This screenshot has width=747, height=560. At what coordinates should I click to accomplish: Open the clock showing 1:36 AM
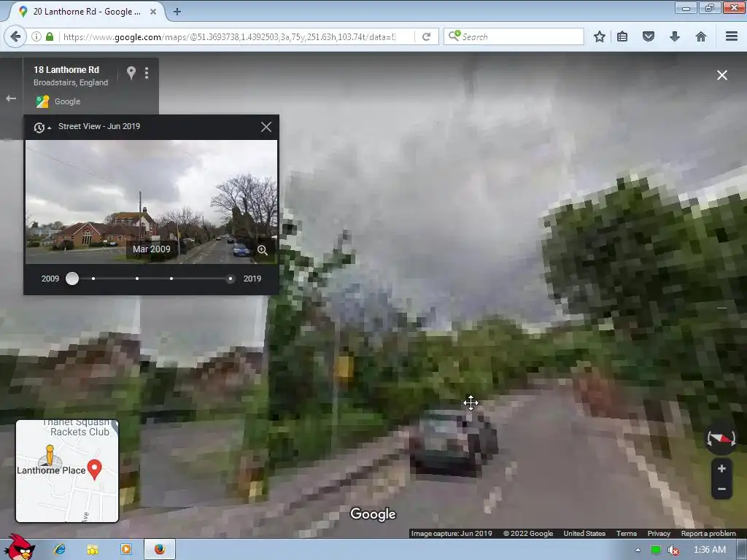pos(710,550)
